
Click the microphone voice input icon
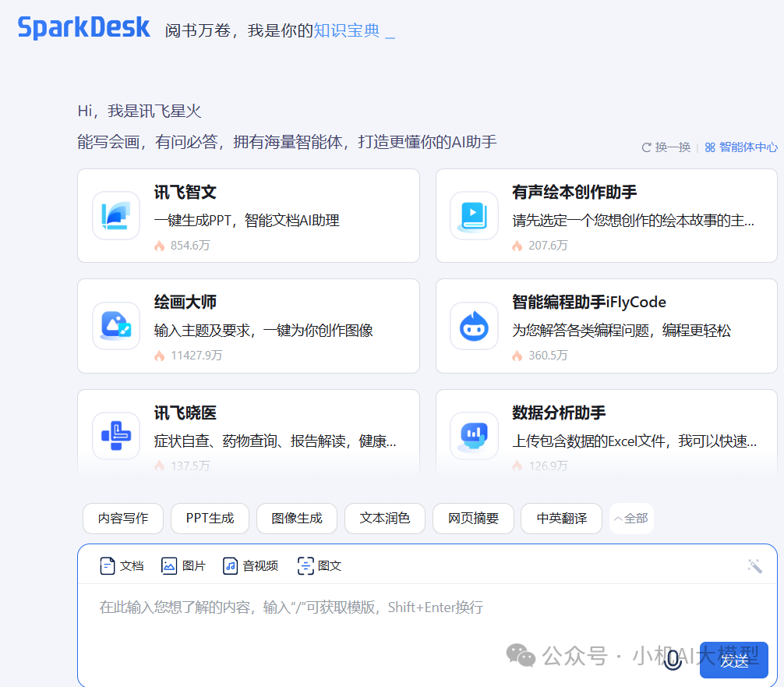(x=673, y=660)
